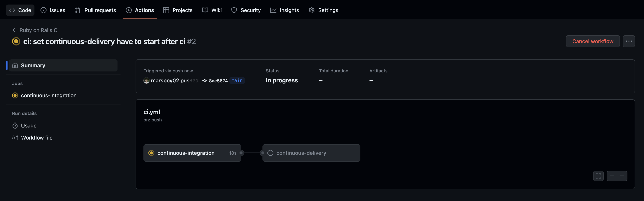The height and width of the screenshot is (201, 644).
Task: Click the 18s duration on continuous-integration
Action: [233, 153]
